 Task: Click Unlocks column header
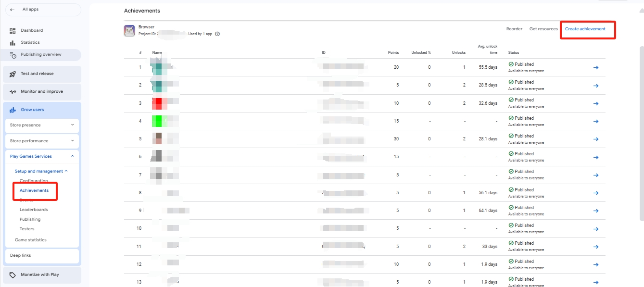point(458,52)
